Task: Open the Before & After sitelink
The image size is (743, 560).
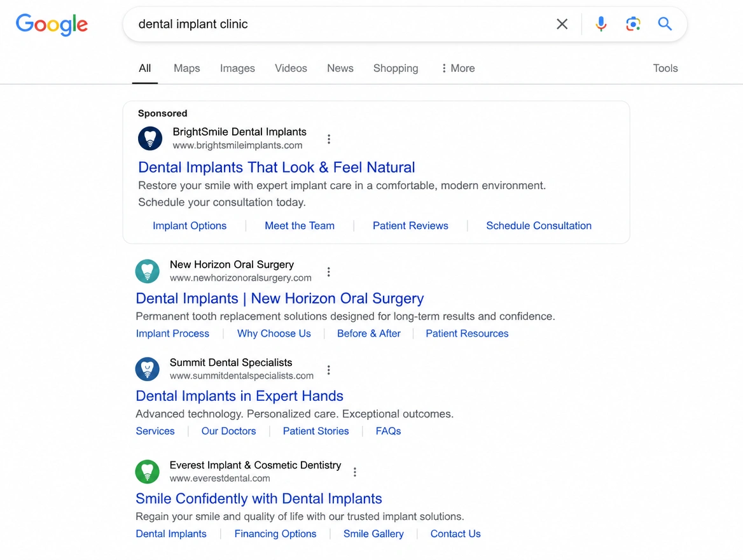Action: coord(369,333)
